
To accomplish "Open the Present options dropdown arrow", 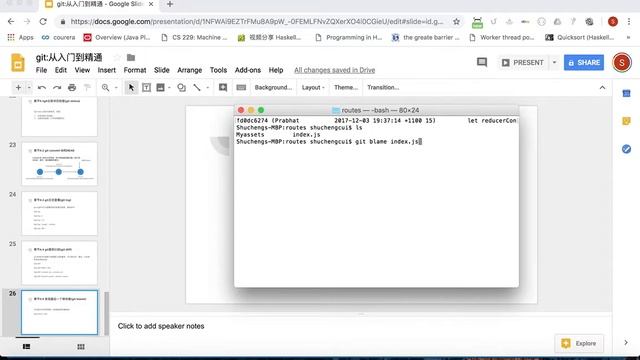I will point(554,62).
